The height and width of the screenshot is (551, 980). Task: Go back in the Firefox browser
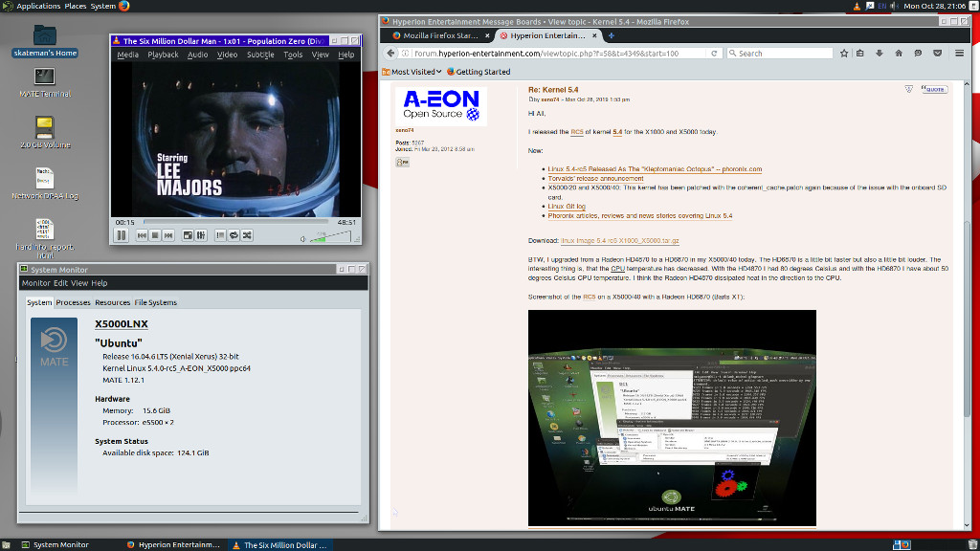pos(390,54)
